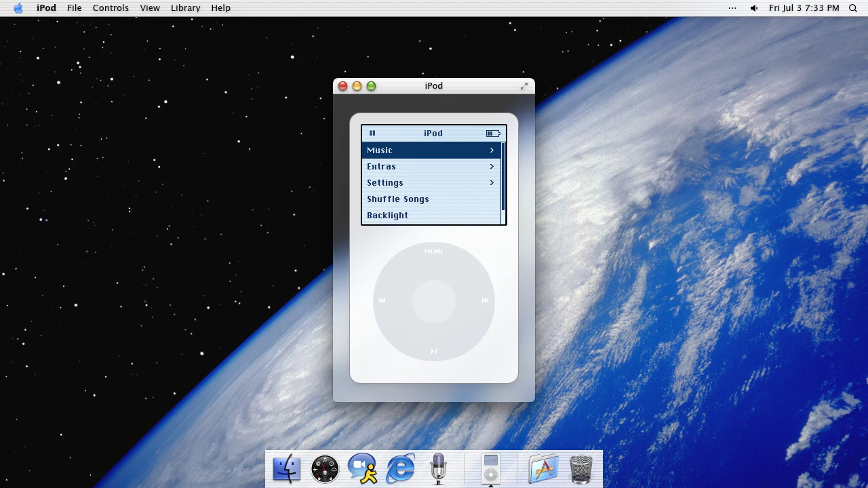Click the pause status icon on iPod screen
The width and height of the screenshot is (868, 488).
pyautogui.click(x=372, y=133)
